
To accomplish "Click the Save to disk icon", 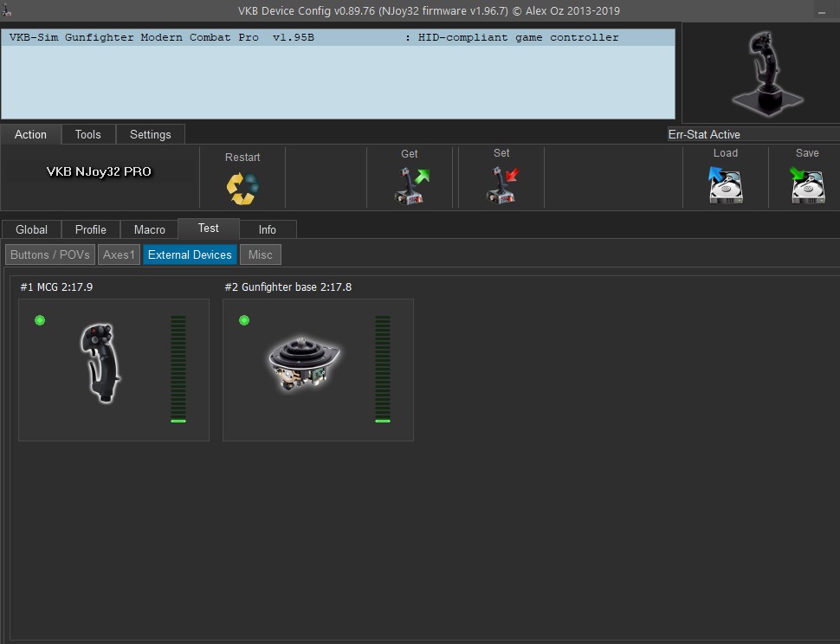I will [x=807, y=185].
